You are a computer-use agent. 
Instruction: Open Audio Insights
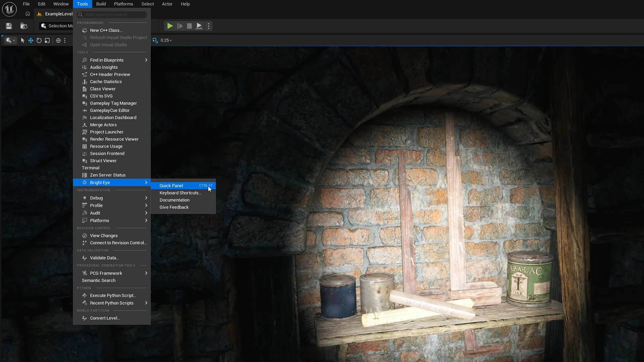112,67
